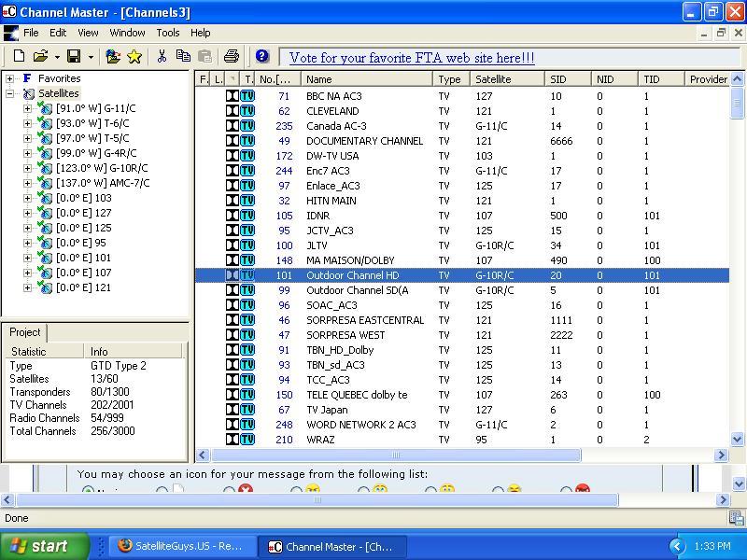747x560 pixels.
Task: Follow the Vote for your favorite FTA web site link
Action: pos(412,58)
